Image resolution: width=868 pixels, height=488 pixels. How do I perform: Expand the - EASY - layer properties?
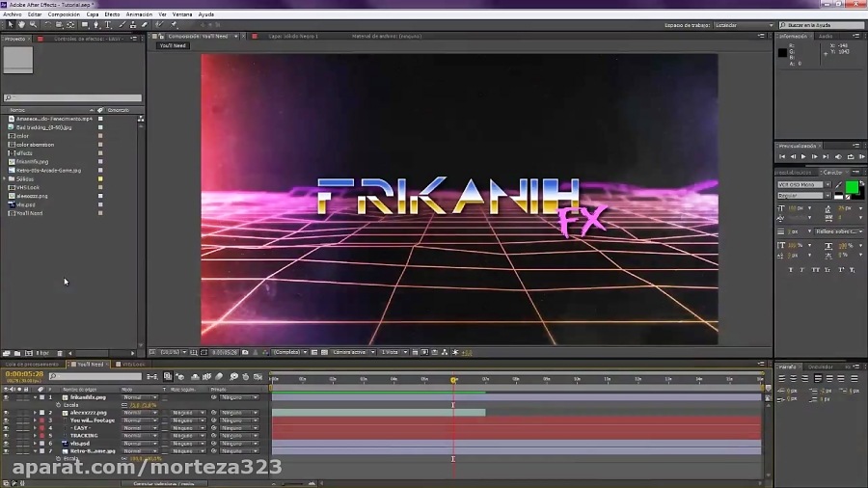pyautogui.click(x=36, y=428)
